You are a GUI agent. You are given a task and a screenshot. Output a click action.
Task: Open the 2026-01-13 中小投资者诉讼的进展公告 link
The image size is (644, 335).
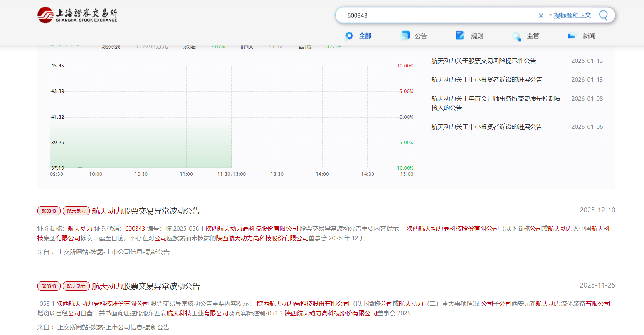tap(487, 80)
